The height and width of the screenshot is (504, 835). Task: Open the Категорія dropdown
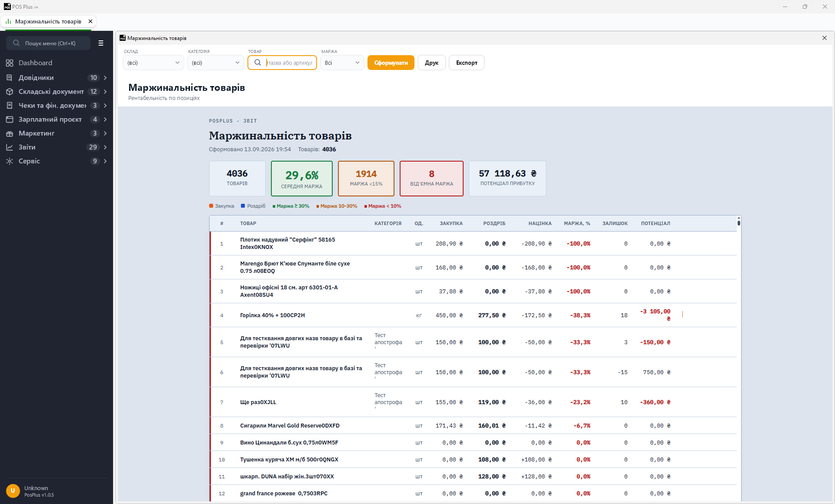[x=216, y=63]
